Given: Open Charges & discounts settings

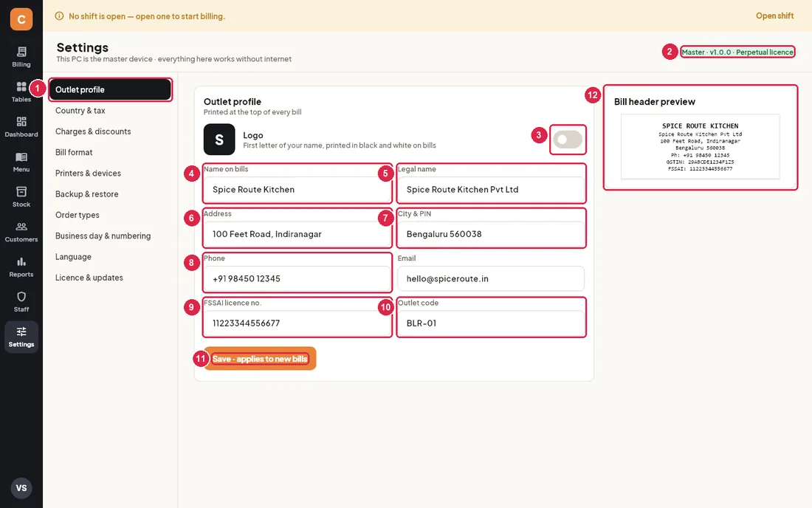Looking at the screenshot, I should click(x=110, y=131).
